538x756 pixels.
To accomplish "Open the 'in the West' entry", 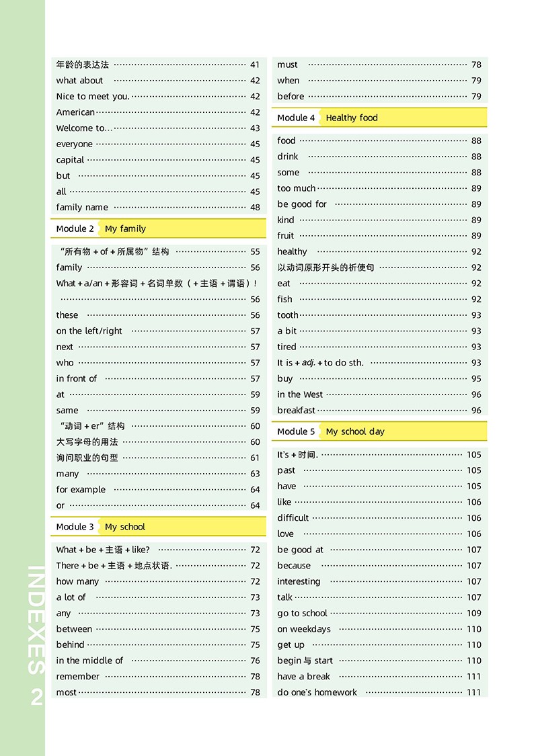I will (300, 394).
